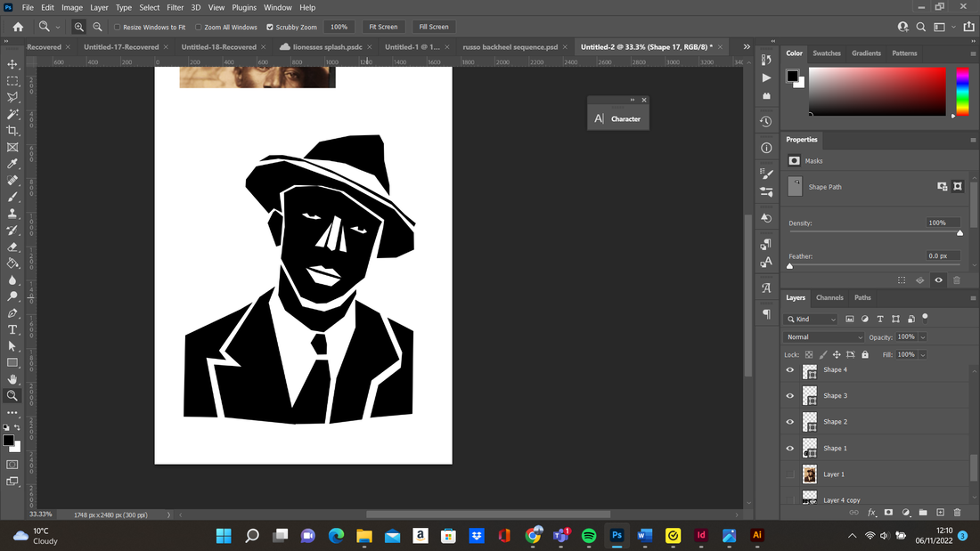
Task: Create a new layer
Action: click(x=940, y=512)
